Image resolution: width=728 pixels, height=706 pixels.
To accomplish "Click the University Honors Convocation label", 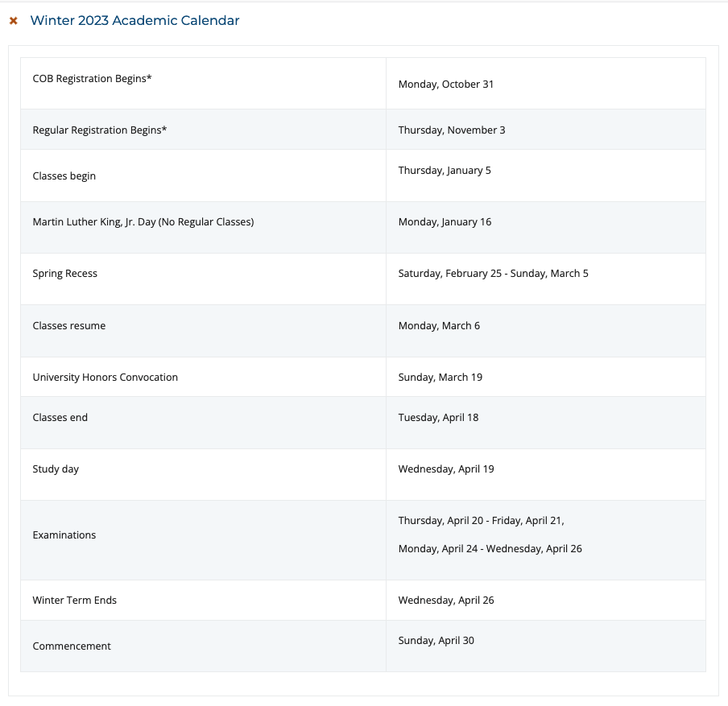I will tap(105, 377).
